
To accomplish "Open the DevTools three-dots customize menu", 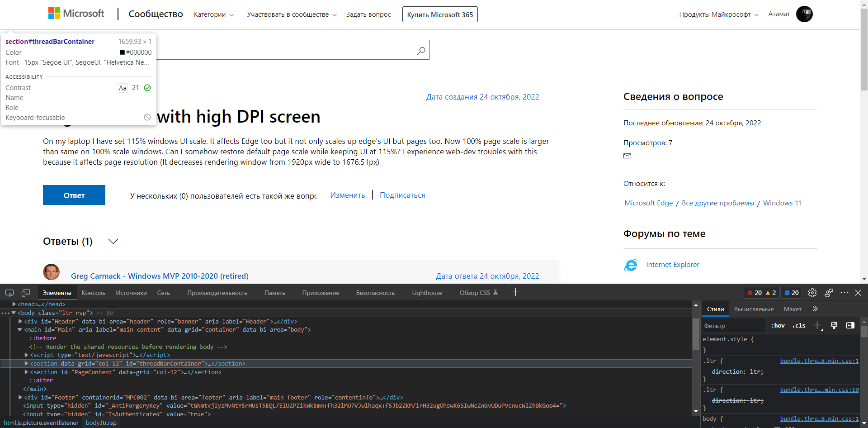I will (844, 293).
